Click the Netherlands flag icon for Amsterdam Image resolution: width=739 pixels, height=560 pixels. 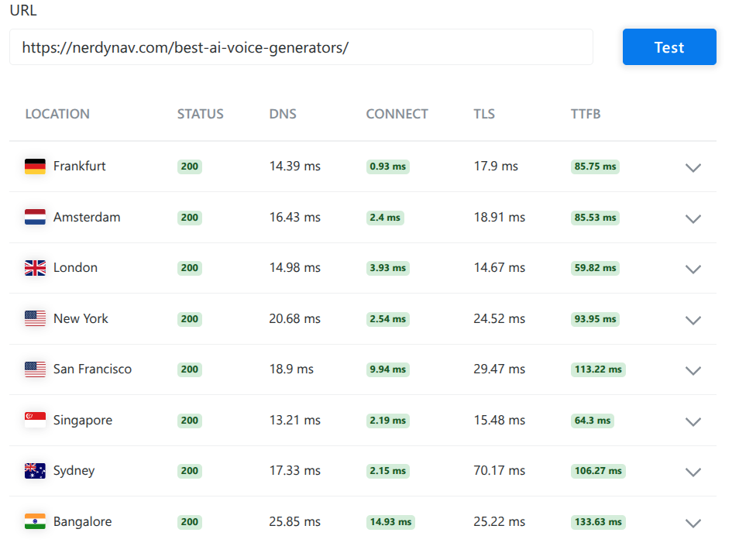click(36, 218)
